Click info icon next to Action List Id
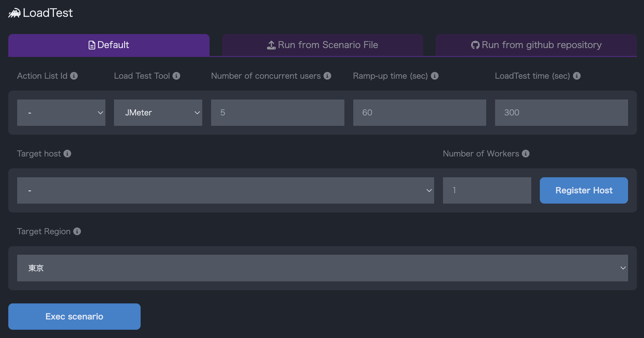The width and height of the screenshot is (644, 338). [74, 76]
